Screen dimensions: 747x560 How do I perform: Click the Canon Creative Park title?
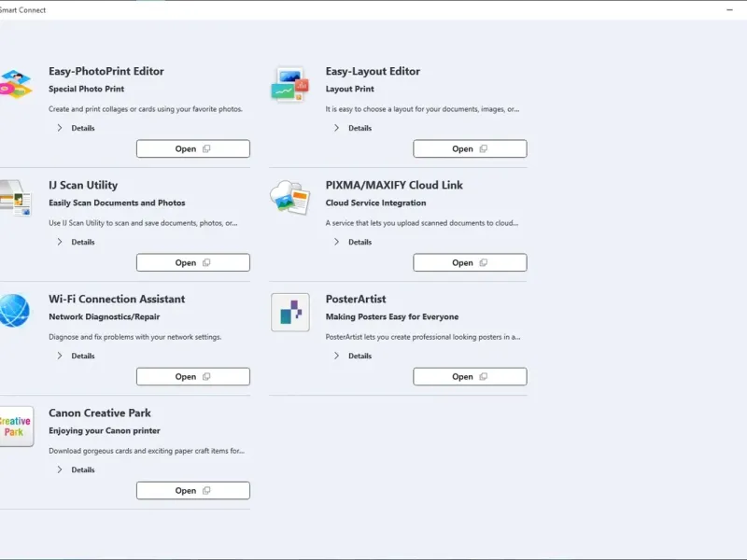tap(100, 413)
